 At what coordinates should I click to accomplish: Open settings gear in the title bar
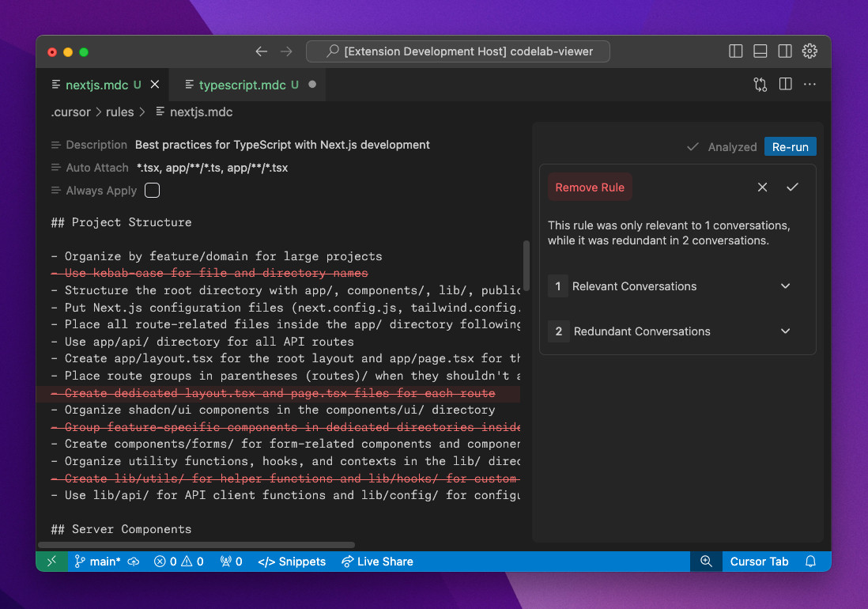[810, 51]
